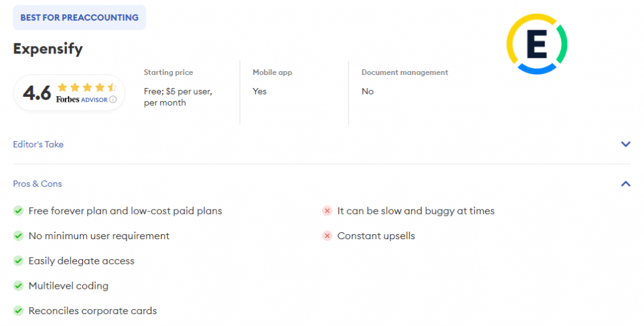Click the Expensify title heading

coord(48,49)
